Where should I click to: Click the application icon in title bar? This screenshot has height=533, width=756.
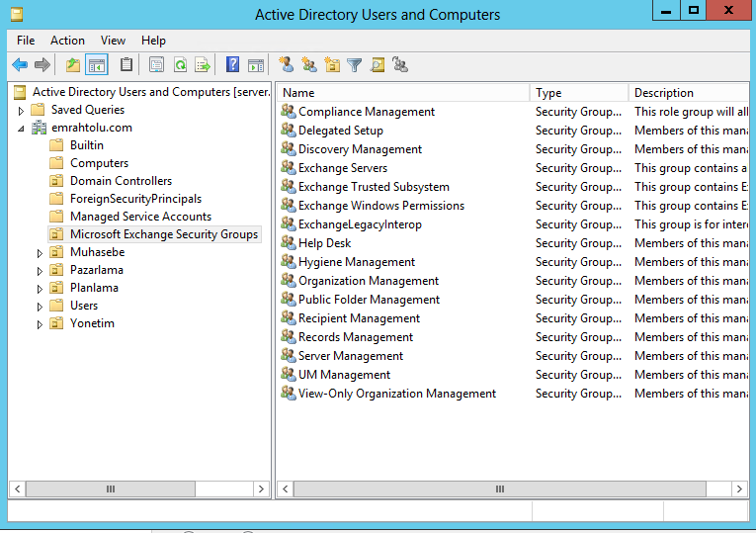tap(17, 15)
